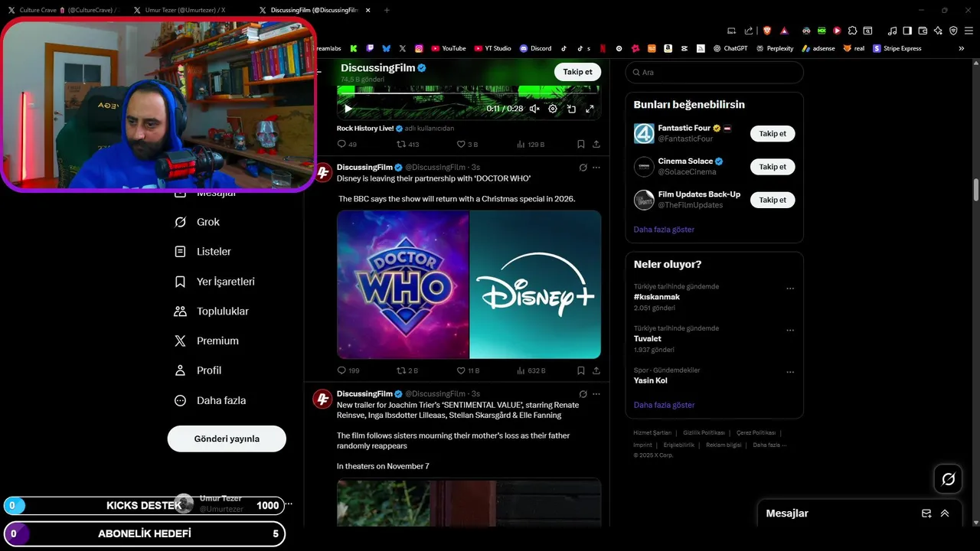This screenshot has width=980, height=551.
Task: Open a new browser tab
Action: [387, 10]
